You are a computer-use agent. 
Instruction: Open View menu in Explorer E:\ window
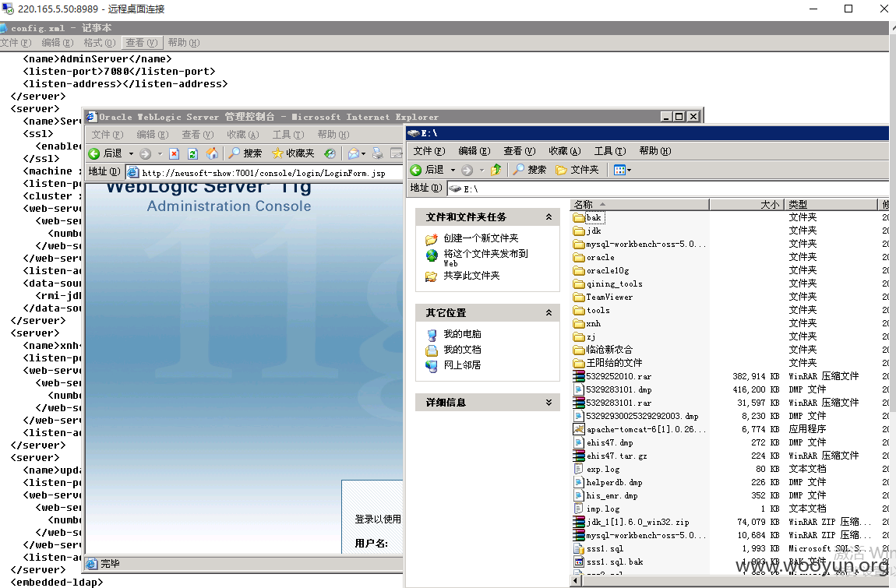[519, 151]
